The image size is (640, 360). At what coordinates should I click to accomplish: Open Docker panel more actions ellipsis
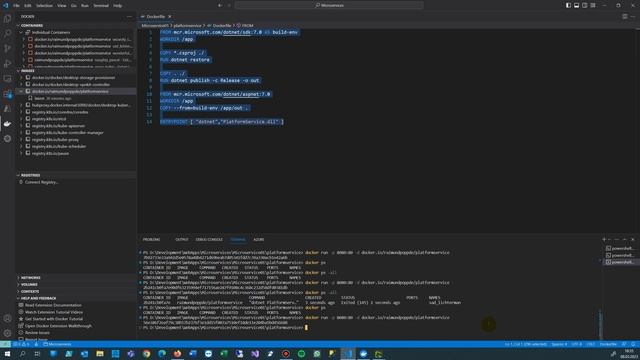point(129,16)
